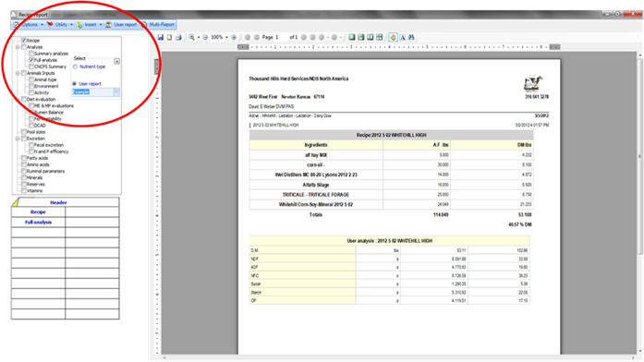The height and width of the screenshot is (362, 644).
Task: Close the Select popup panel
Action: 116,61
